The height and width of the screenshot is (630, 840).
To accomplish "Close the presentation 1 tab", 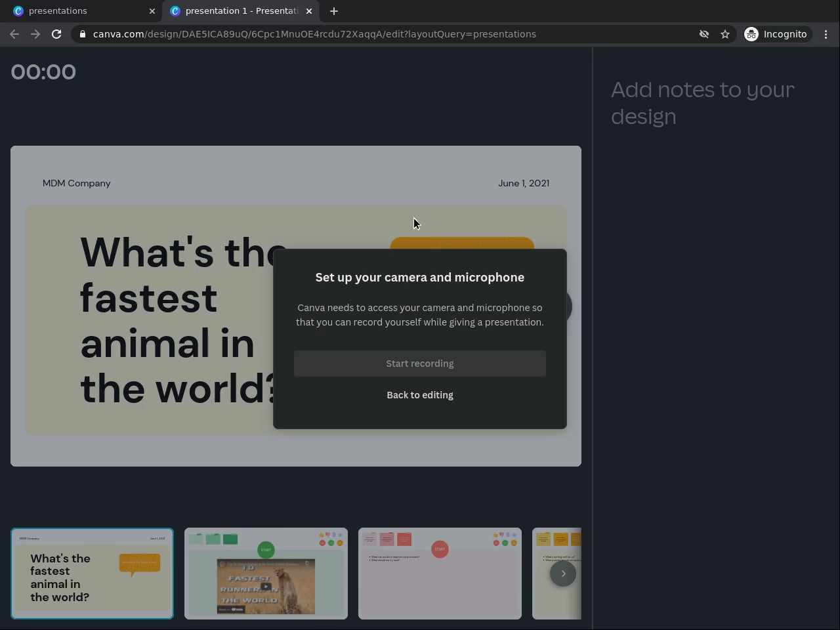I will point(309,11).
